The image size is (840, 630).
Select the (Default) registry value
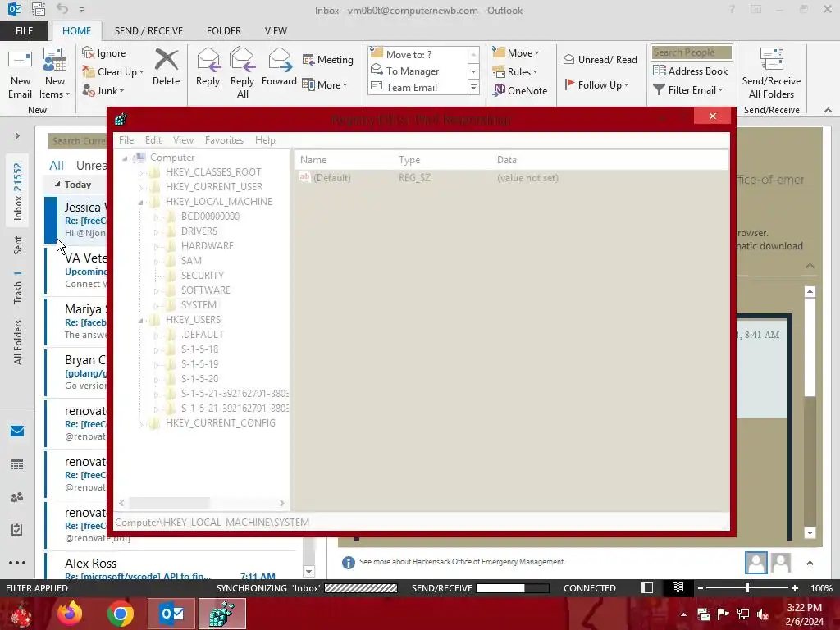pyautogui.click(x=331, y=177)
